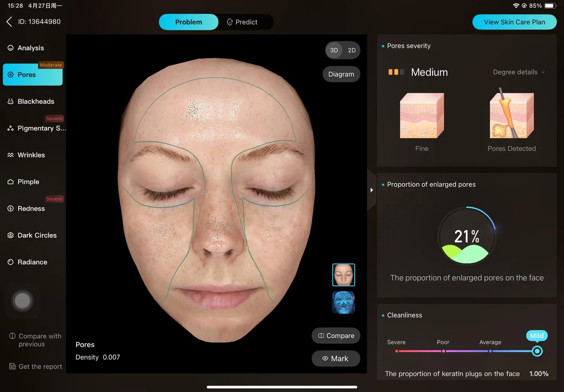Tap the Moderate badge above Pores
564x392 pixels.
[x=51, y=65]
